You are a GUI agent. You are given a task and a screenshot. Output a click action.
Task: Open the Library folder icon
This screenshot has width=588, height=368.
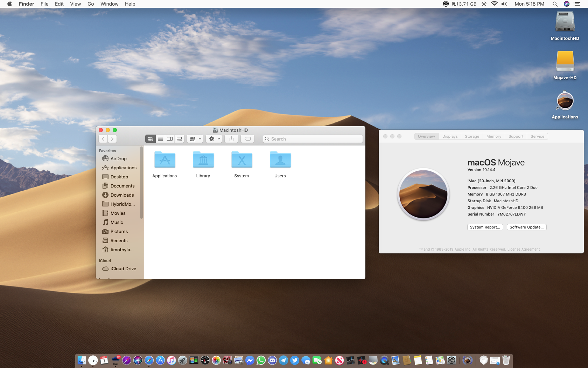click(x=203, y=160)
